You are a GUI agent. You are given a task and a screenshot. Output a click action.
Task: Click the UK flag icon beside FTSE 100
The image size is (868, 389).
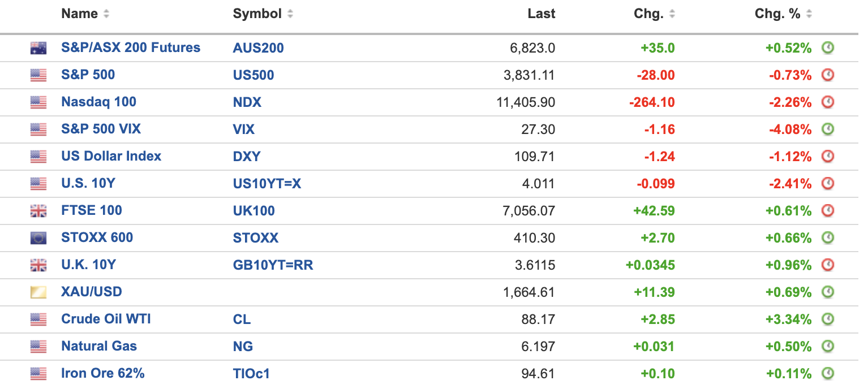pos(38,211)
